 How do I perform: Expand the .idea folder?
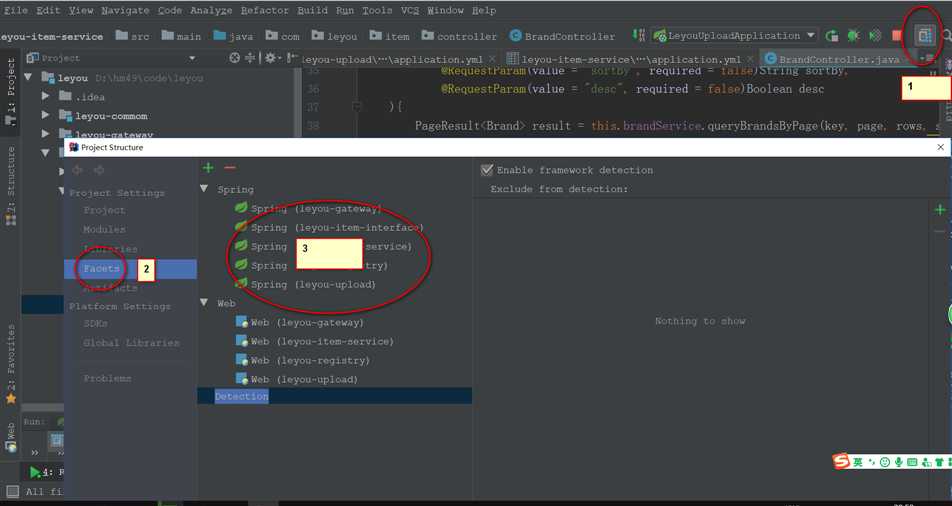46,96
